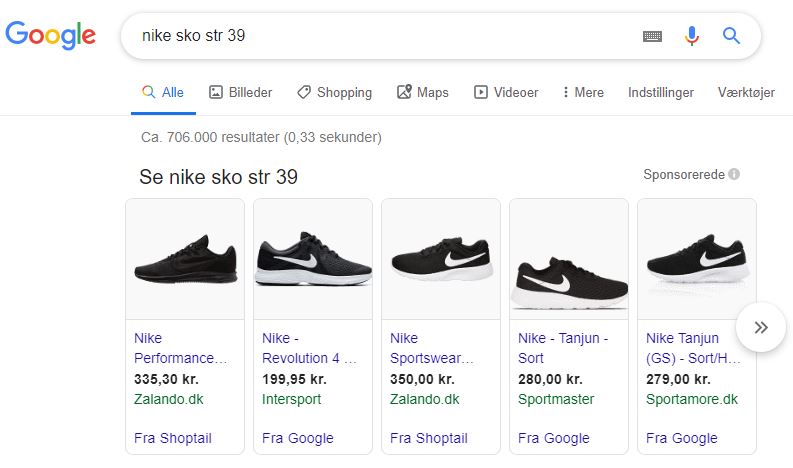
Task: Show next shopping results with double-arrow button
Action: click(x=760, y=327)
